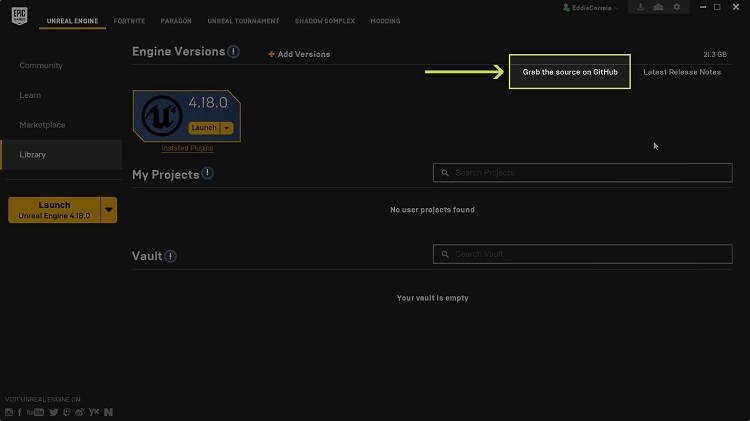Open the Installed Plugins link
The image size is (750, 421).
pos(187,148)
